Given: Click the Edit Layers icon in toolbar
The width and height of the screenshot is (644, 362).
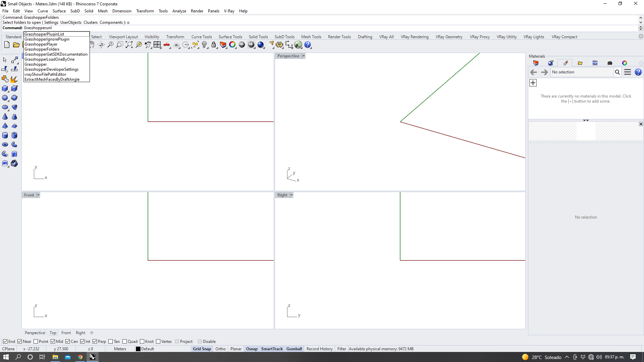Looking at the screenshot, I should click(x=223, y=45).
